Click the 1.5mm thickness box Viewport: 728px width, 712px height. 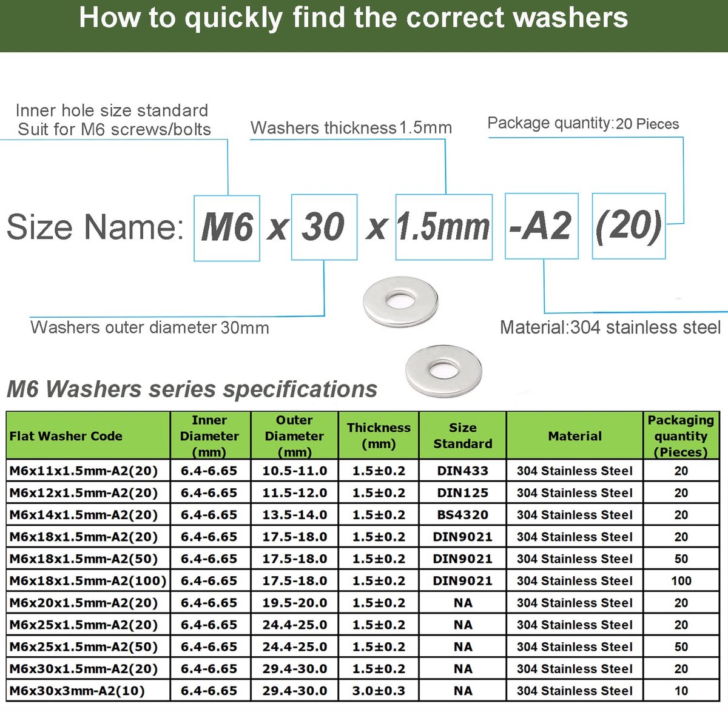(x=444, y=227)
